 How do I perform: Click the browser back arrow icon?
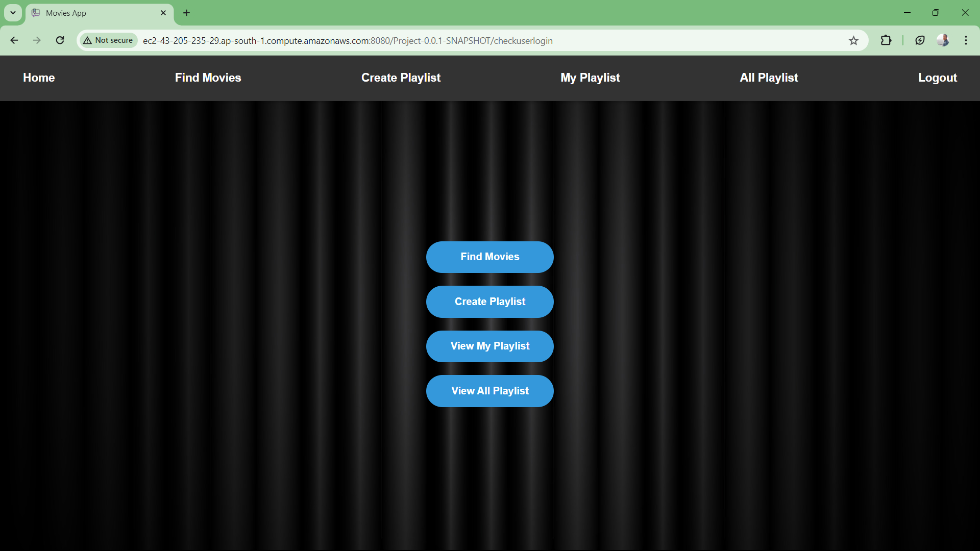coord(14,40)
